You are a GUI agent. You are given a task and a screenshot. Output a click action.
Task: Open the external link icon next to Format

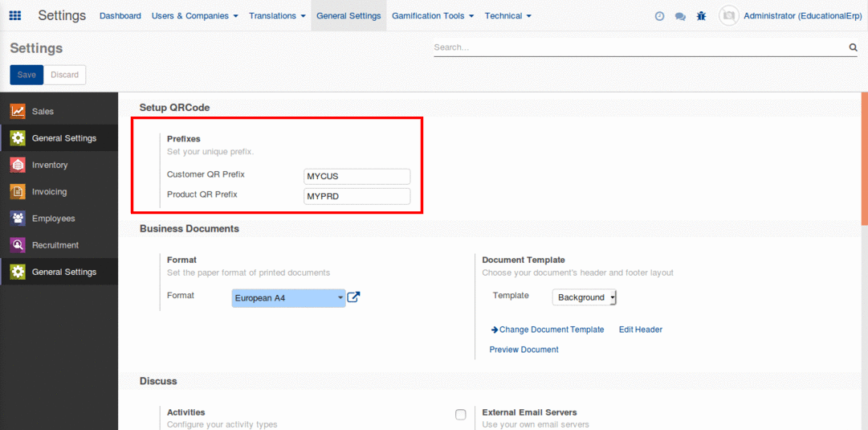coord(353,297)
